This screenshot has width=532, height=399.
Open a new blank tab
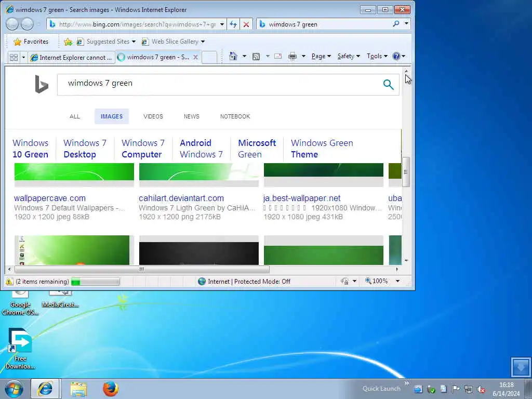(209, 57)
